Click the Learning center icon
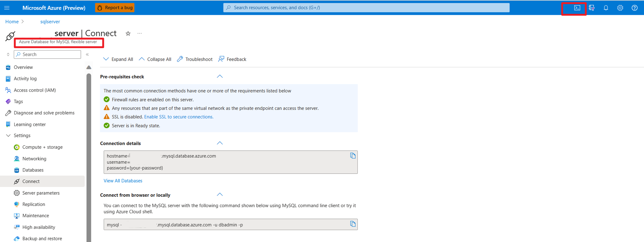 coord(8,124)
